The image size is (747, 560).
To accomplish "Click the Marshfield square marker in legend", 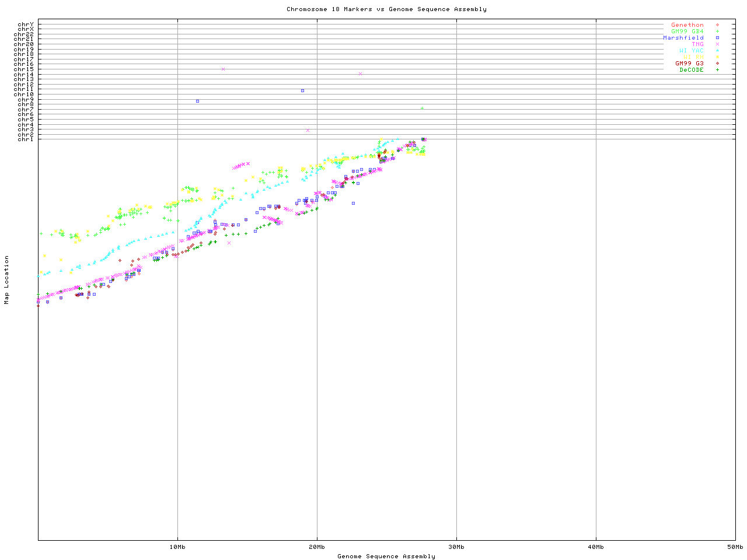I will coord(717,38).
